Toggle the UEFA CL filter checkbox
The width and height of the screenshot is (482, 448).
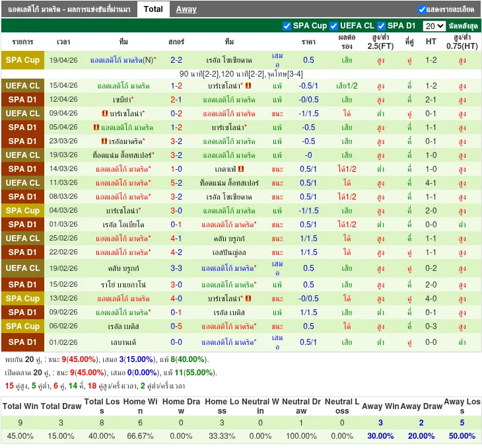(333, 26)
